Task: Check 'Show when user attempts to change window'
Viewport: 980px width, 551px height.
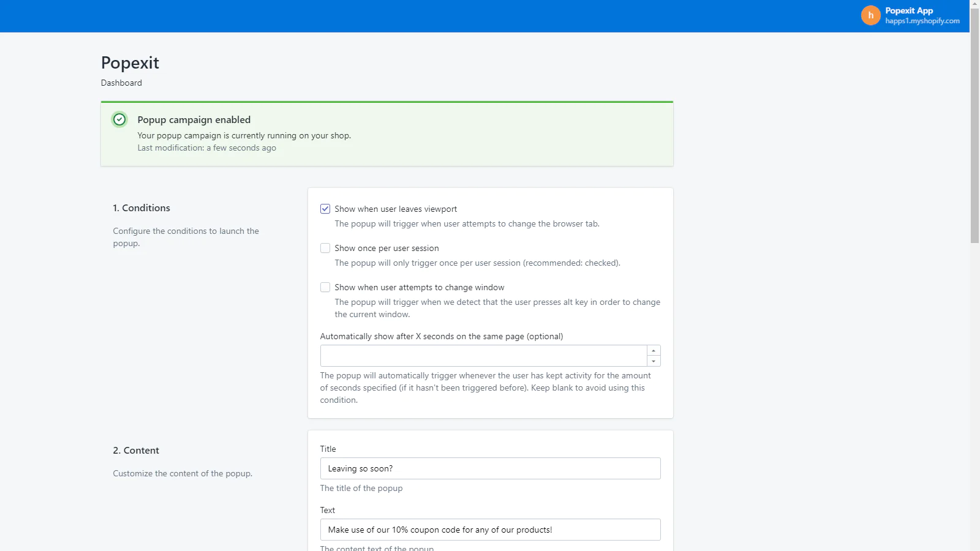Action: point(325,287)
